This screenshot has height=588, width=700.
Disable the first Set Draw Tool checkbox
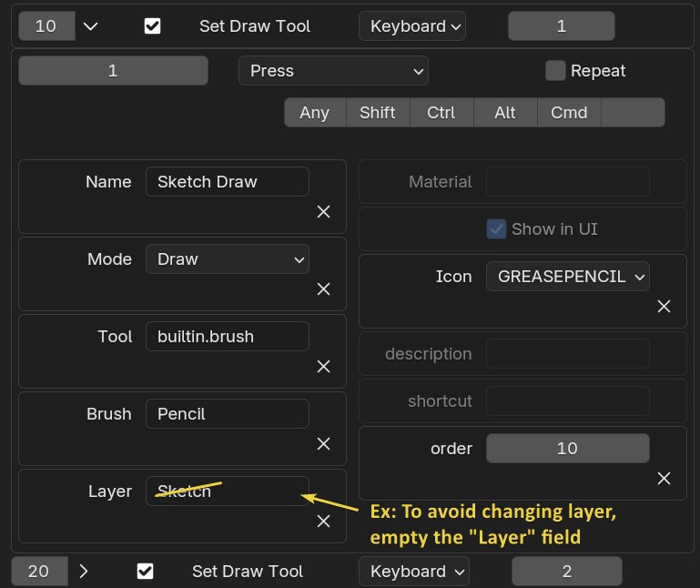point(152,25)
